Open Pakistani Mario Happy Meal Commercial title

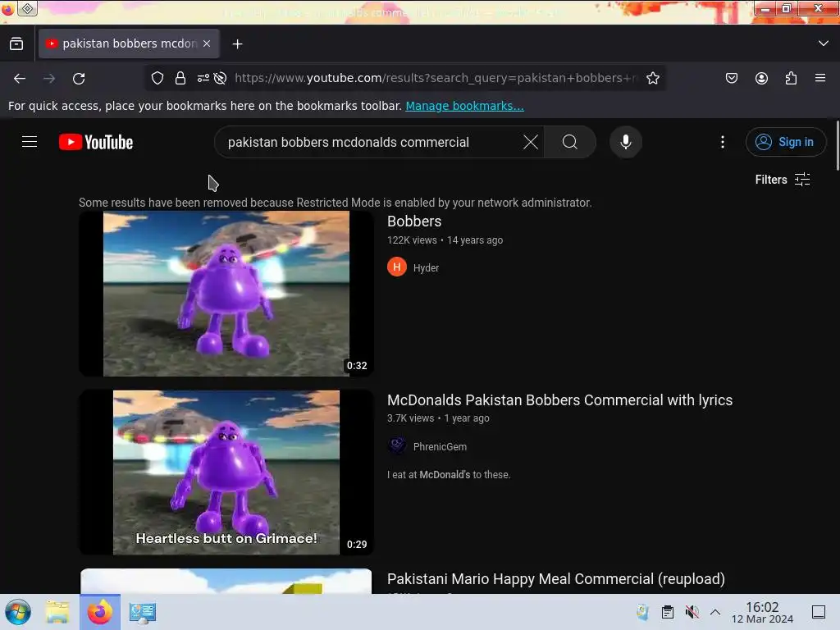pos(556,579)
